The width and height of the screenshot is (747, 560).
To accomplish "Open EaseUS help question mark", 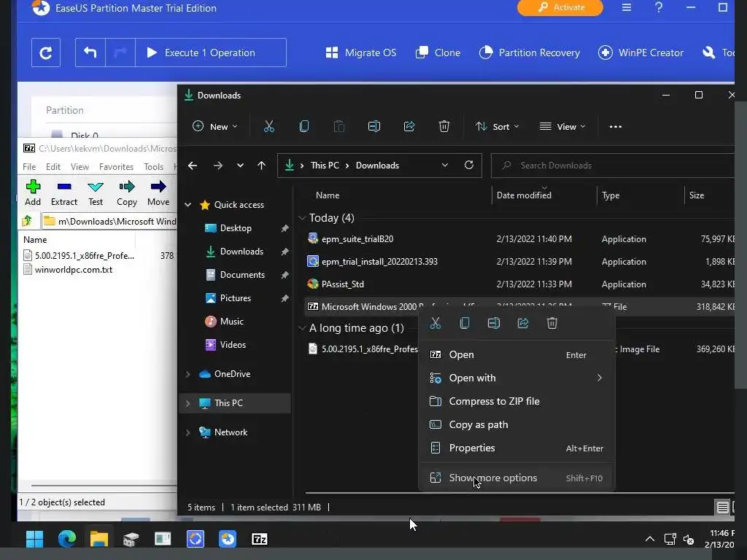I will [x=659, y=7].
